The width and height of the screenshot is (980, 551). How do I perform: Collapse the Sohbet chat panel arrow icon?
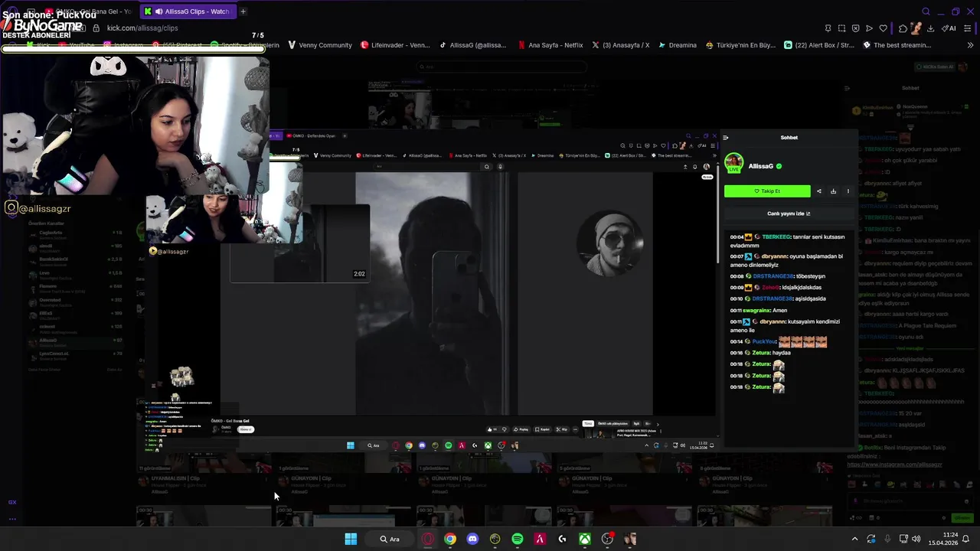click(726, 138)
